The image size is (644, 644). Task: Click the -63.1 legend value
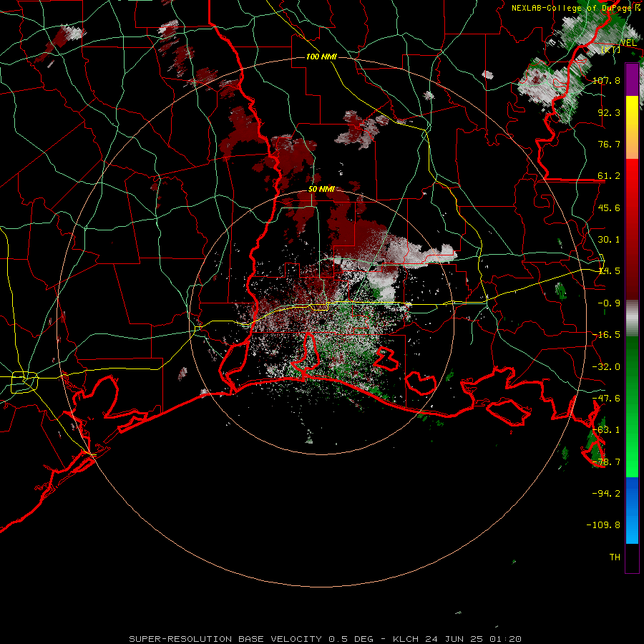click(x=606, y=430)
